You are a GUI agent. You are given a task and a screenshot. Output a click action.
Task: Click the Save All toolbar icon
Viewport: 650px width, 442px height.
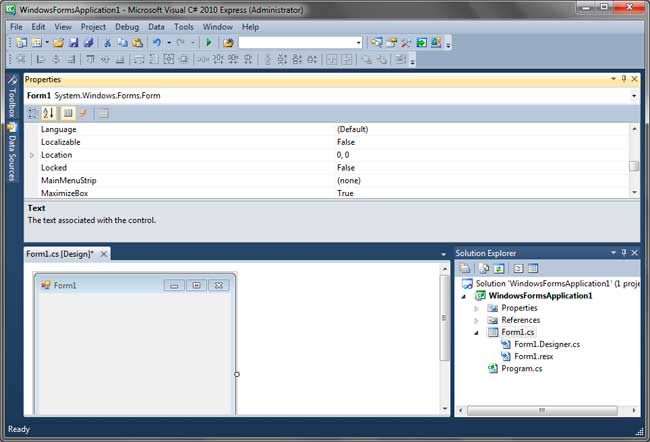(88, 43)
